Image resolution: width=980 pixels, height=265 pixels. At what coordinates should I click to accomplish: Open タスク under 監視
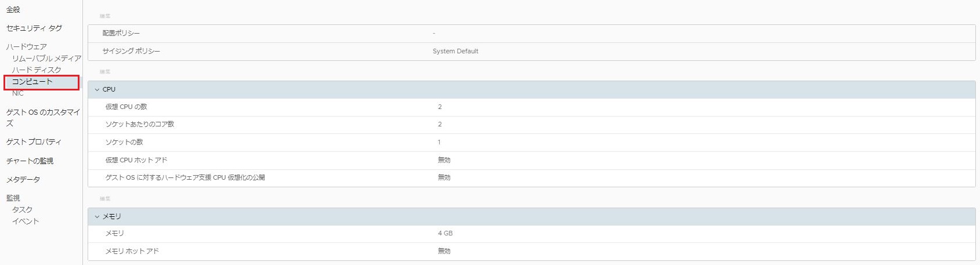tap(22, 209)
